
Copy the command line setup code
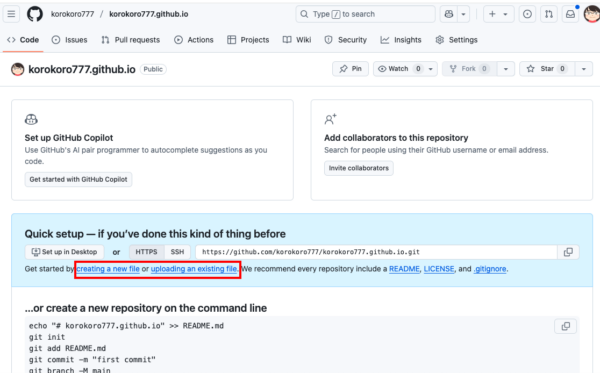pos(565,326)
